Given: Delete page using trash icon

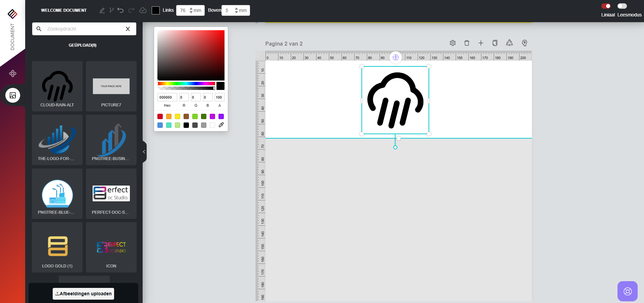Looking at the screenshot, I should [466, 43].
